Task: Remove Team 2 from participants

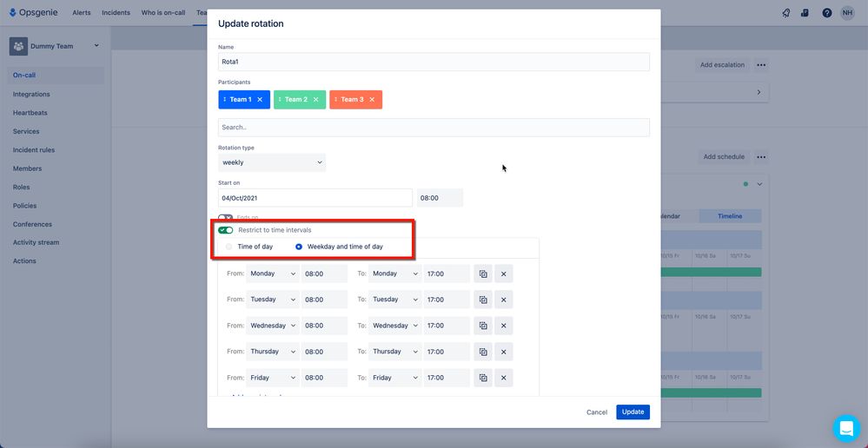Action: [x=316, y=100]
